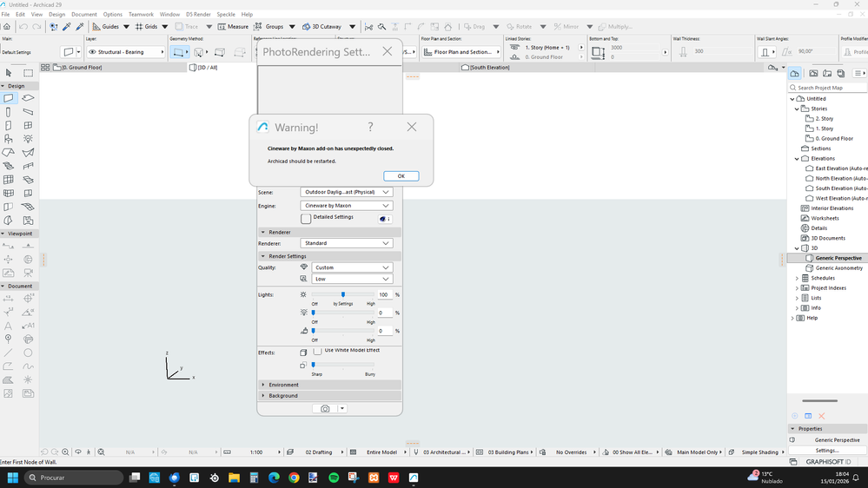Open the Design menu
Image resolution: width=868 pixels, height=488 pixels.
click(57, 15)
